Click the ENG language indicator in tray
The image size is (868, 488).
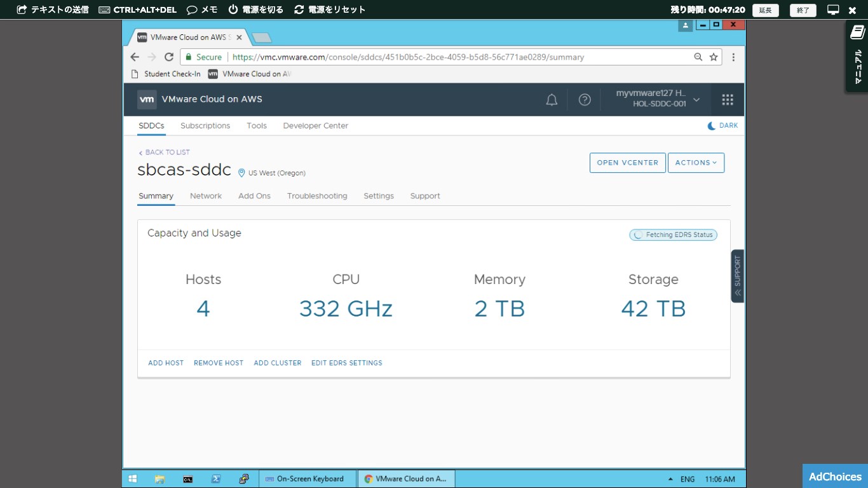[x=688, y=479]
